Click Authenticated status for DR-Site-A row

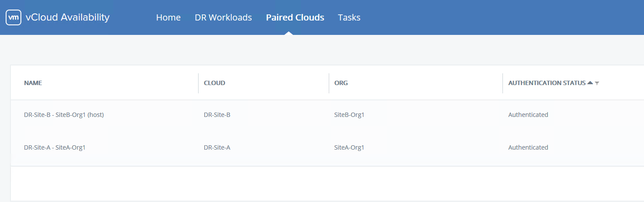pos(528,147)
